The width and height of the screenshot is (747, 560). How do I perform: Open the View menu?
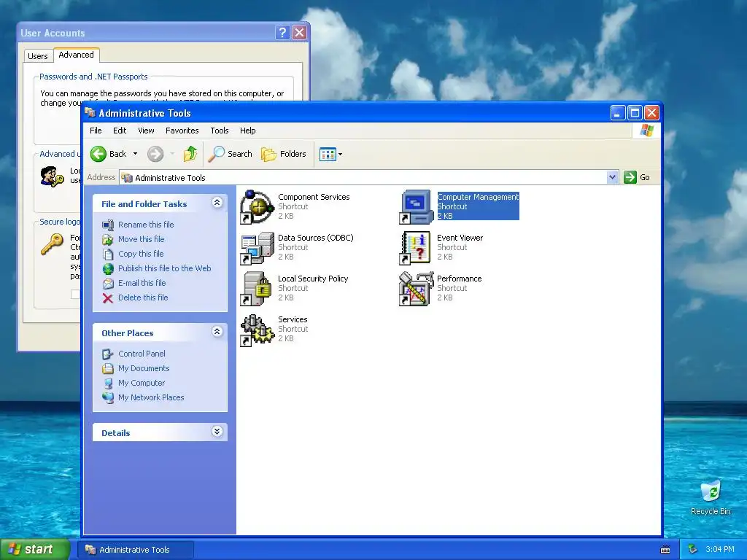click(x=146, y=131)
